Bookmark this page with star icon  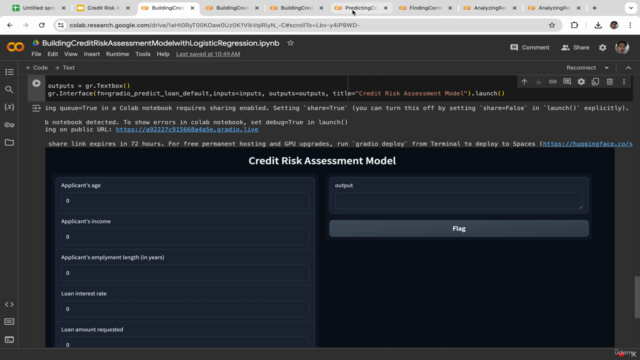552,25
